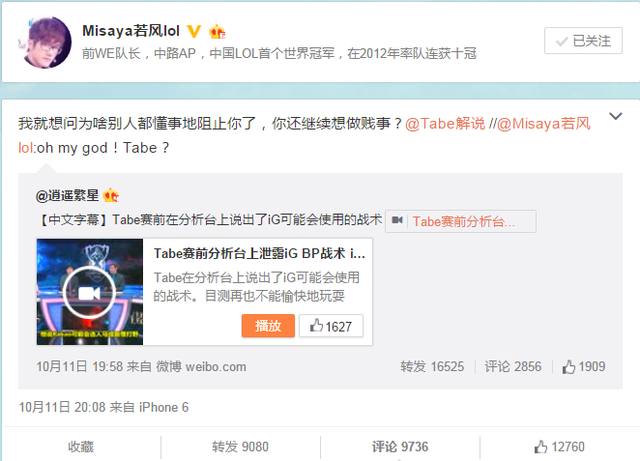Open 转发 9080 repost tab
The width and height of the screenshot is (640, 461).
pyautogui.click(x=240, y=447)
